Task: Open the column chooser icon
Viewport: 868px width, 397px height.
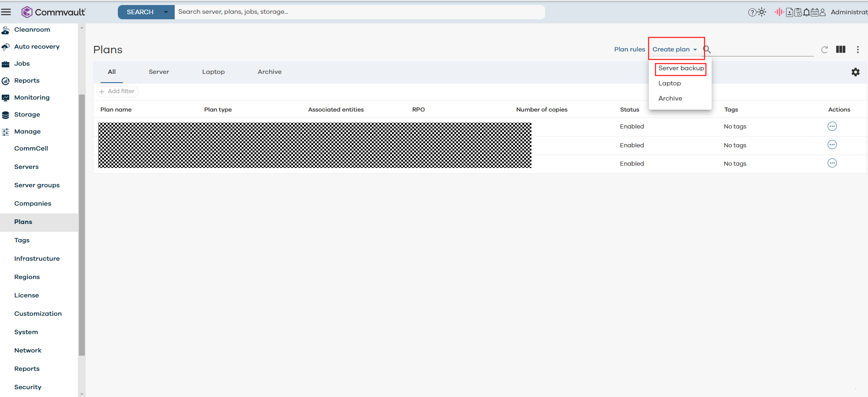Action: pyautogui.click(x=840, y=50)
